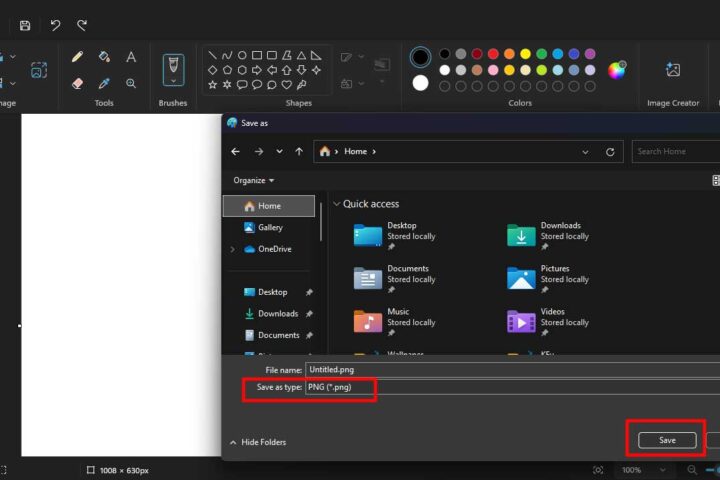The height and width of the screenshot is (480, 720).
Task: Click the Search Home field
Action: pos(675,151)
